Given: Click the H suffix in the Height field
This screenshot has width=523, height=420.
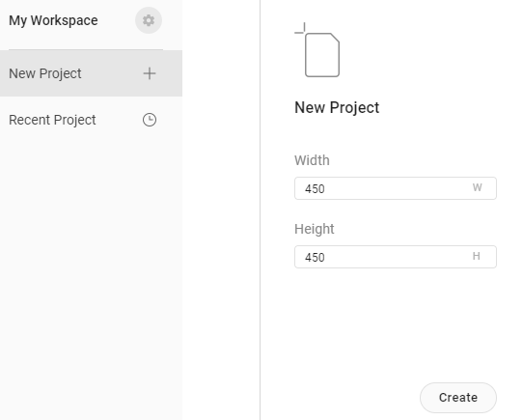Looking at the screenshot, I should (x=477, y=256).
